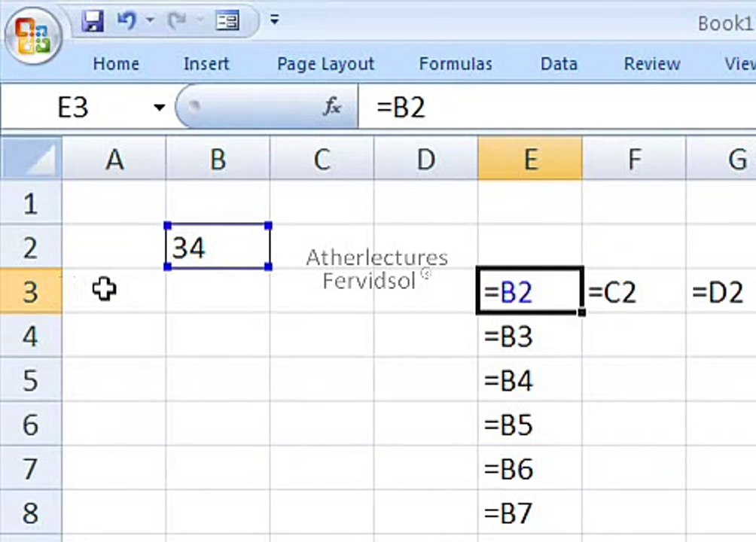Click cell containing =B5
The image size is (756, 542).
pyautogui.click(x=530, y=425)
